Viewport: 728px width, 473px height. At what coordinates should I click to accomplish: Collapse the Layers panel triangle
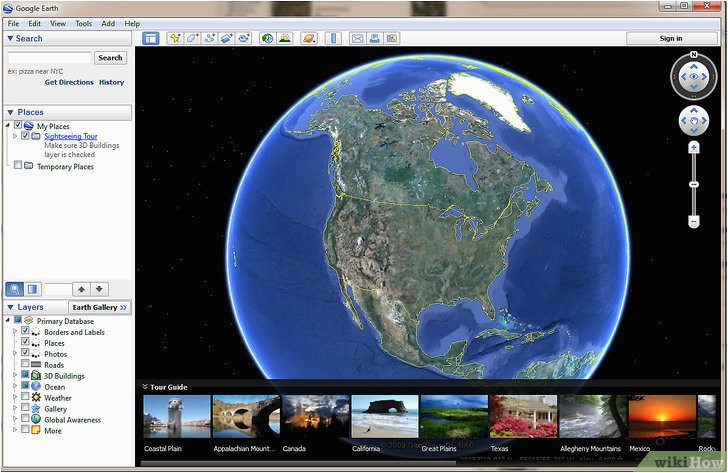pos(10,307)
